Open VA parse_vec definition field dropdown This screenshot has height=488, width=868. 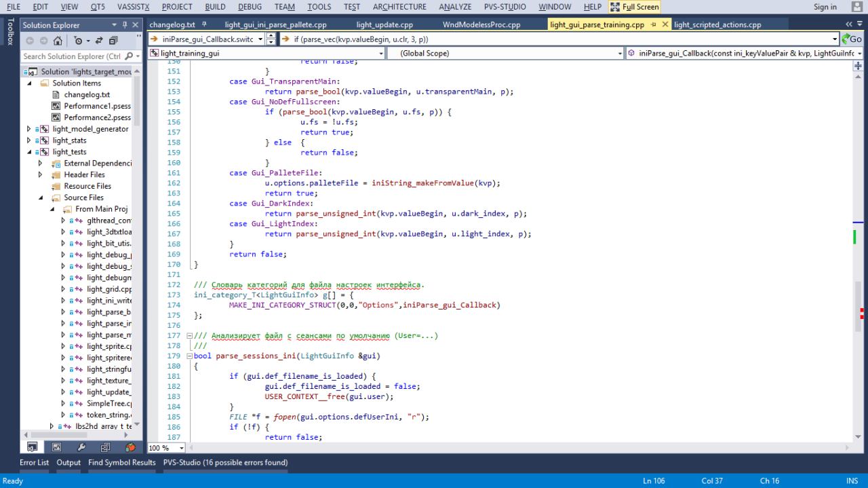(x=833, y=40)
